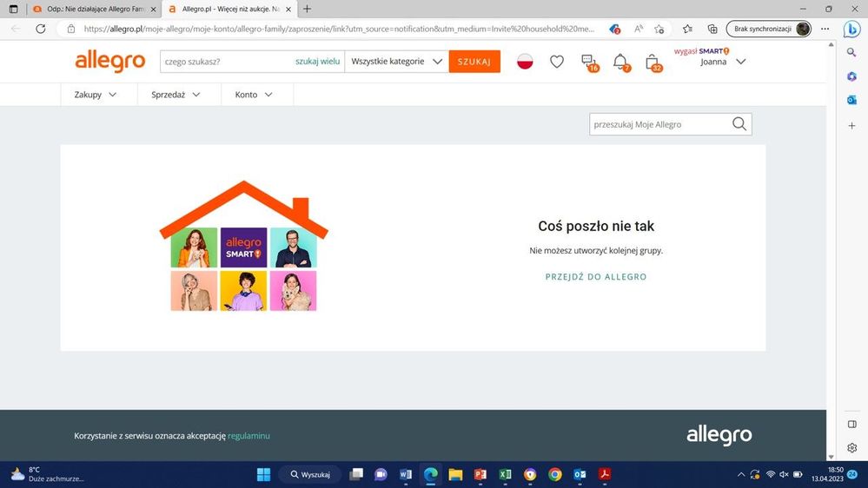Open the regulaminu link in footer
This screenshot has width=868, height=488.
tap(248, 436)
